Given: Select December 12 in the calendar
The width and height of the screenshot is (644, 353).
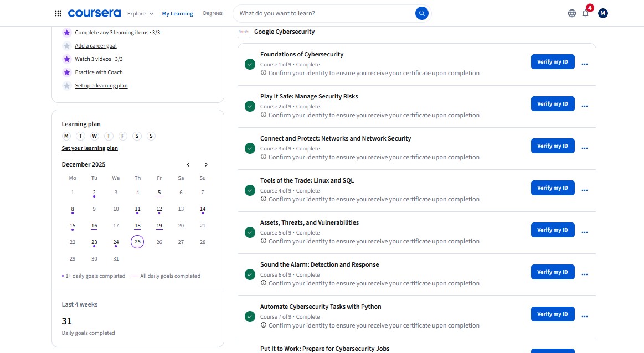Looking at the screenshot, I should [x=159, y=209].
